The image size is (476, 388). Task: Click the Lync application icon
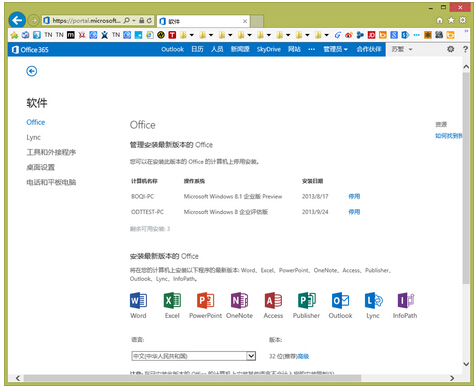click(373, 300)
